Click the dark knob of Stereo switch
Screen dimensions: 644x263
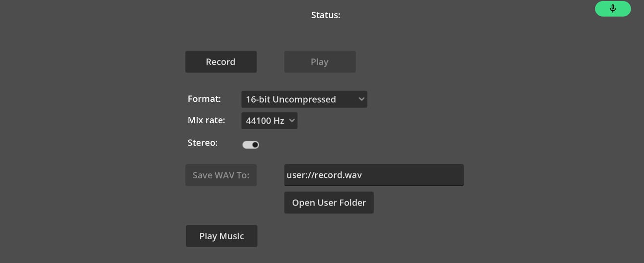pyautogui.click(x=255, y=145)
